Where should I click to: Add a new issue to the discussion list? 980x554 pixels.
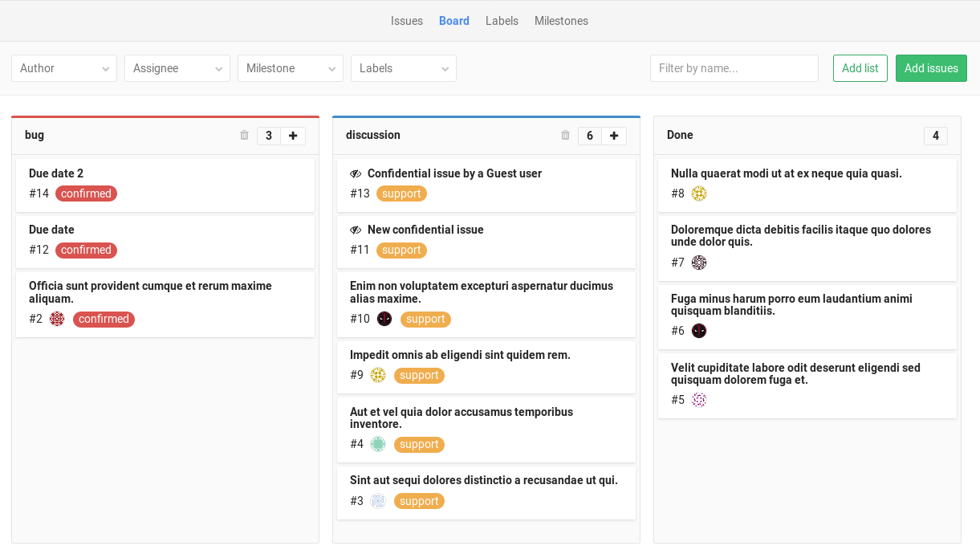point(614,136)
